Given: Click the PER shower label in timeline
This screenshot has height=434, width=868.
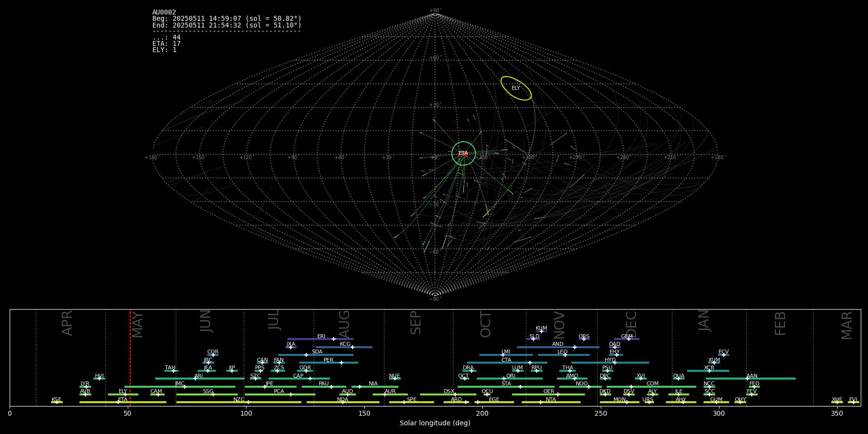Looking at the screenshot, I should (328, 360).
